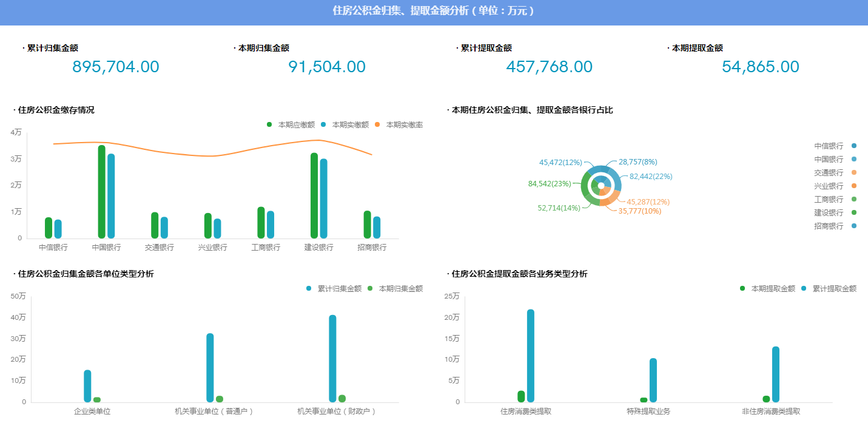Open details via the 累计归集金额 value 895,704.00

(x=115, y=67)
